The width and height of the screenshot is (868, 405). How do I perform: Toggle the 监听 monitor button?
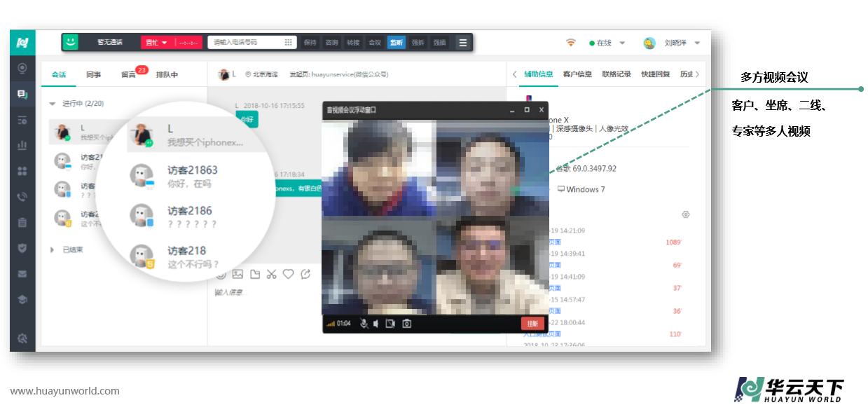click(x=397, y=43)
